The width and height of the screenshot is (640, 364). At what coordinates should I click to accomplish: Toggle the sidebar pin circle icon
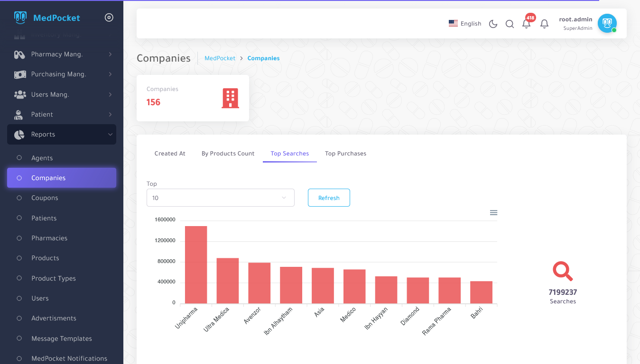pyautogui.click(x=109, y=18)
